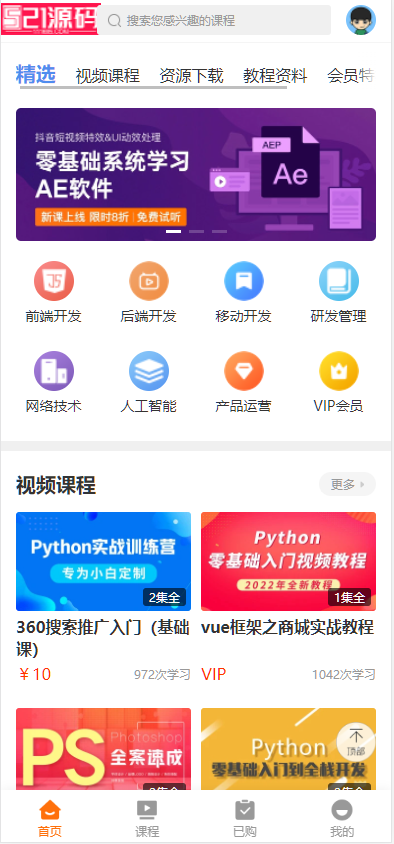Expand 更多 in the 视频课程 section
The image size is (394, 844).
point(347,484)
